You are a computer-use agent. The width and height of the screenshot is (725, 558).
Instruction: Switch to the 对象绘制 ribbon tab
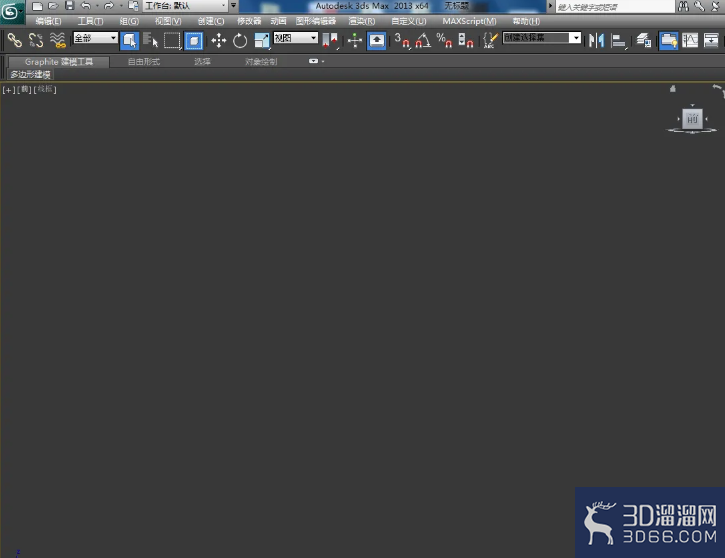click(261, 62)
